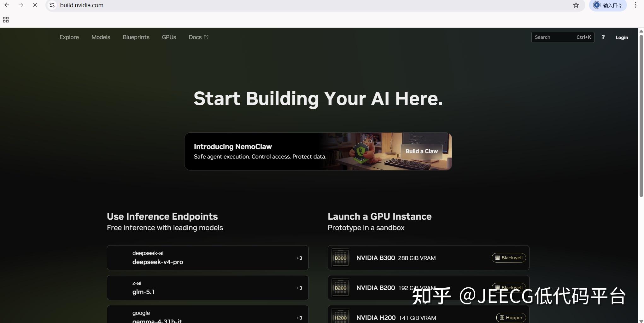644x323 pixels.
Task: Open google gemma-4-31b-it card
Action: click(208, 314)
